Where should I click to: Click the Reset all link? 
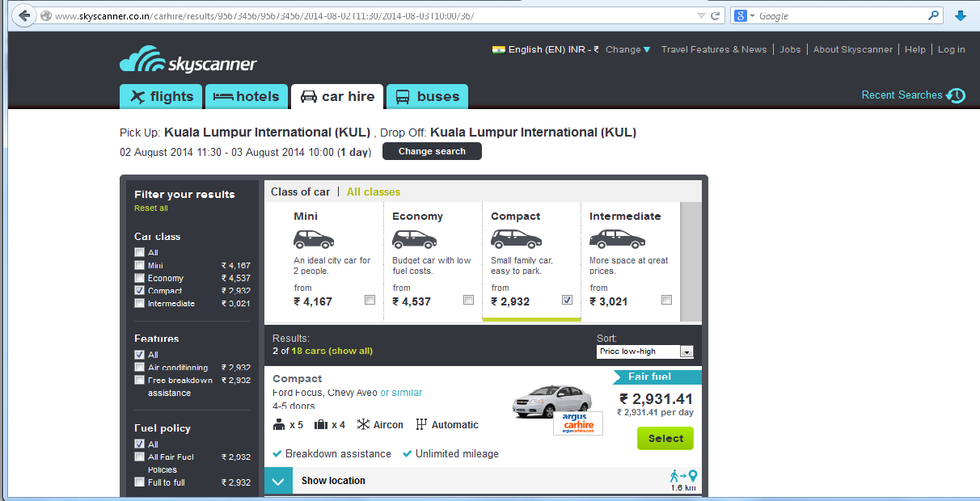pos(151,208)
